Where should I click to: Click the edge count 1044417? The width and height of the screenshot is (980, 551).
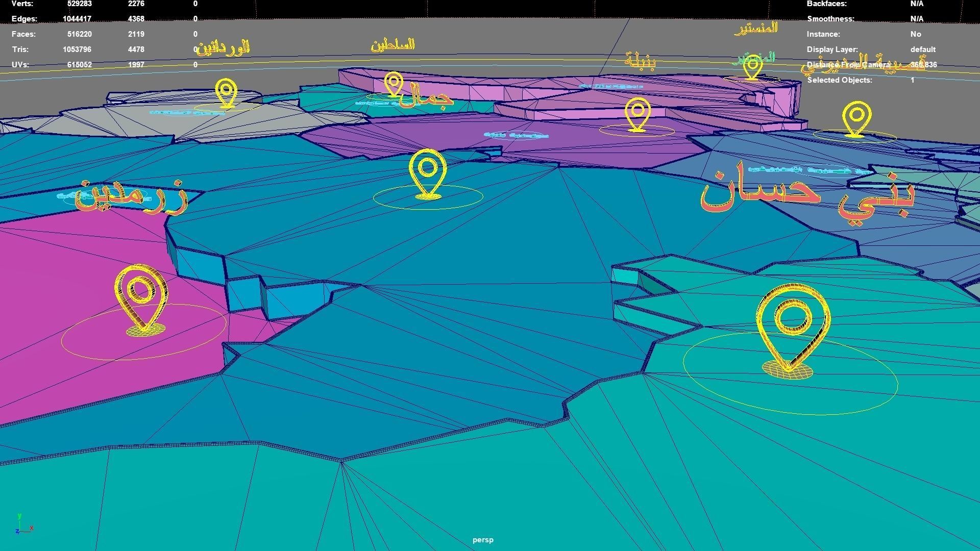(x=77, y=19)
